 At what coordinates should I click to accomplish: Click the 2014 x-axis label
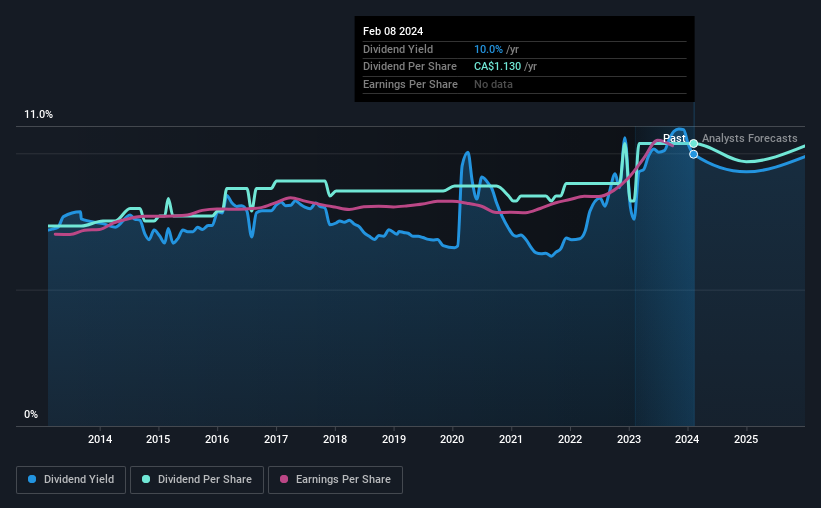point(99,439)
